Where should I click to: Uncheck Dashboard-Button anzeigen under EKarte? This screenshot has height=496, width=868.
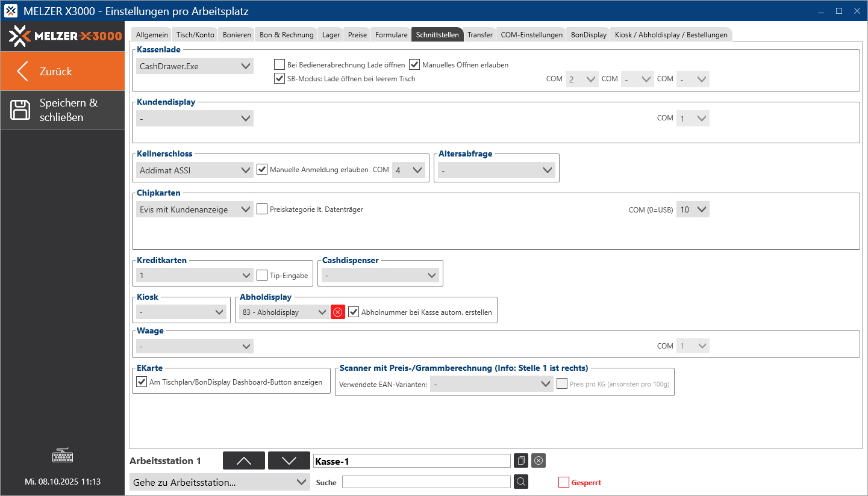[x=142, y=382]
